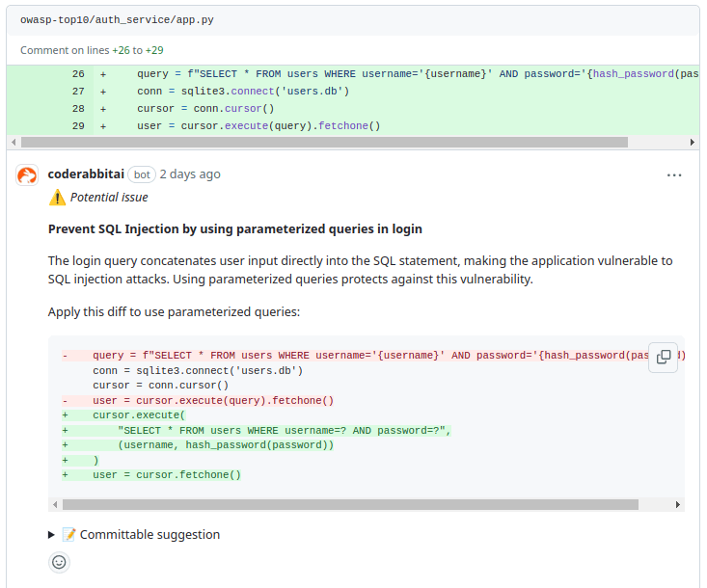Image resolution: width=707 pixels, height=588 pixels.
Task: Click the Committable suggestion summary text
Action: [x=150, y=535]
